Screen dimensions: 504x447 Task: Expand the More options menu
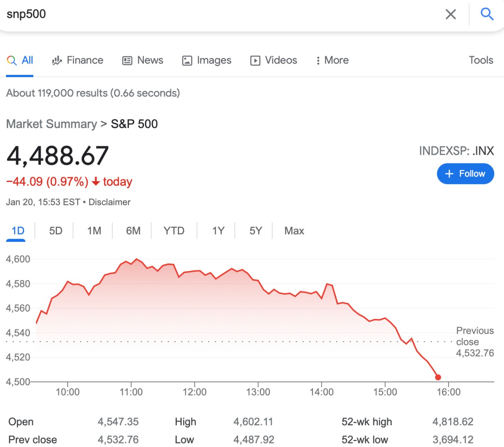(x=332, y=60)
